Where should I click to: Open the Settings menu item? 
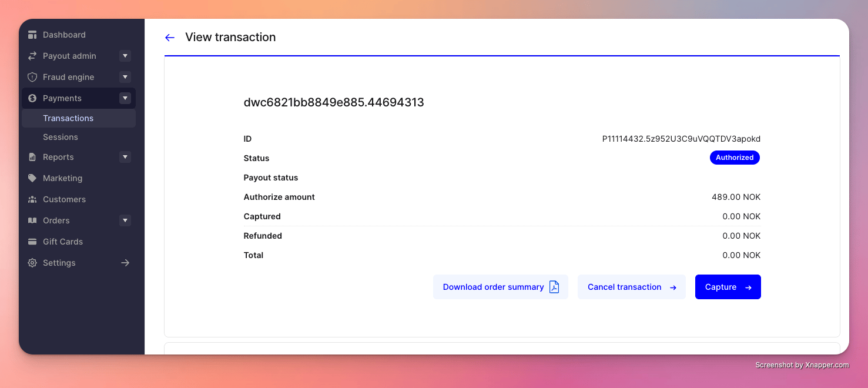(x=79, y=263)
